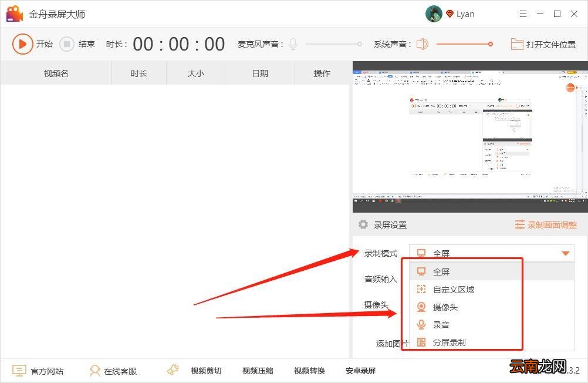Click the split-screen icon beside 分屏录制

421,342
